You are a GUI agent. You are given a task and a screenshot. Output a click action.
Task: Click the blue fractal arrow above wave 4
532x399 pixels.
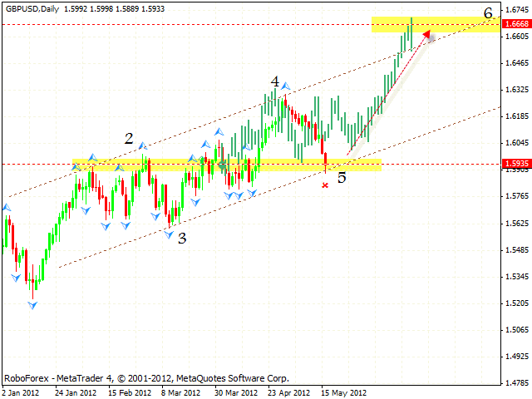click(285, 85)
